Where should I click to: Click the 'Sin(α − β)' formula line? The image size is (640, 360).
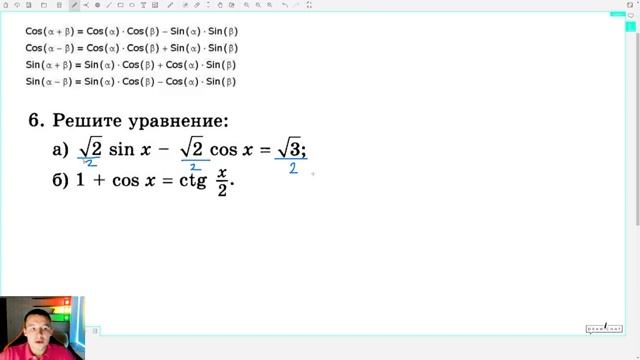pyautogui.click(x=131, y=82)
